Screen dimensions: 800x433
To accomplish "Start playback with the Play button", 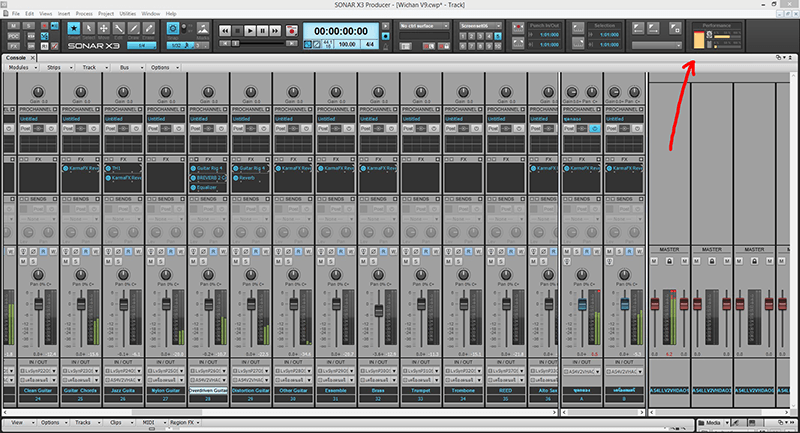I will [x=250, y=31].
